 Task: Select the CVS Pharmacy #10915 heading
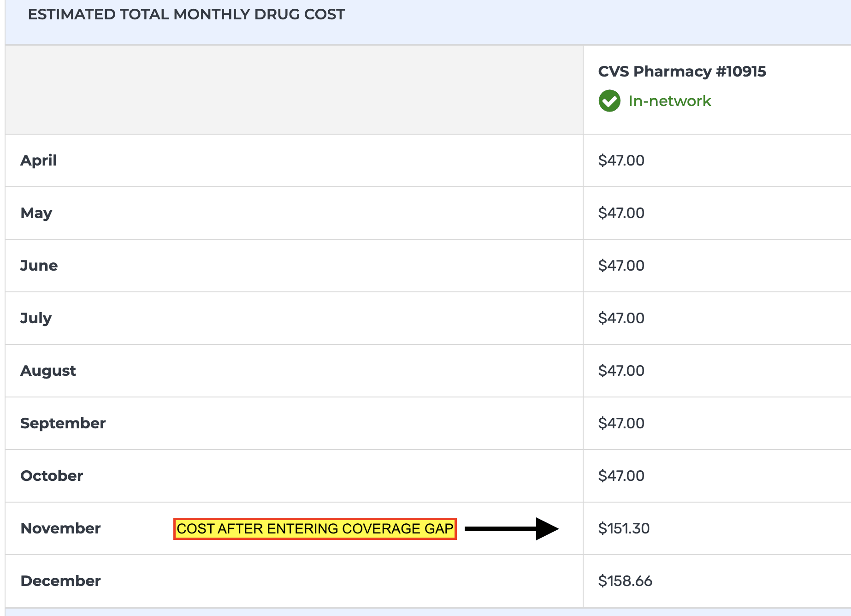point(682,71)
